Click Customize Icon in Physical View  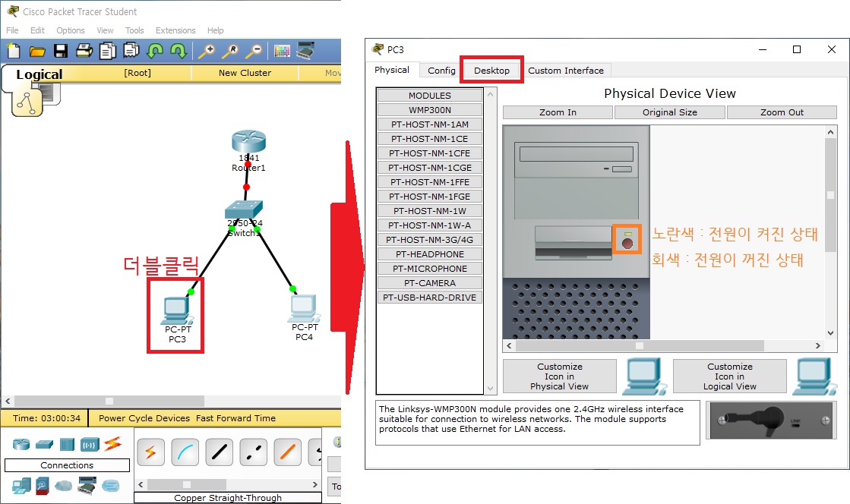(x=559, y=376)
